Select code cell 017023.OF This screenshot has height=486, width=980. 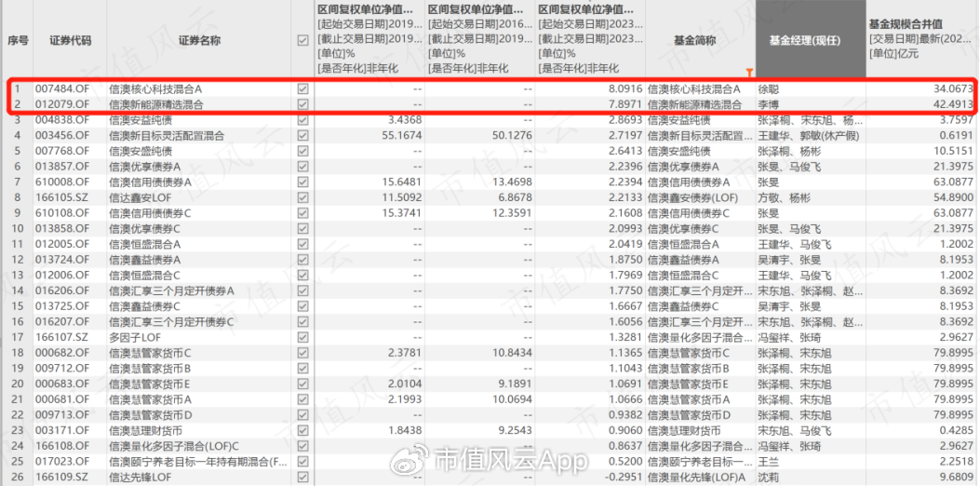coord(62,462)
